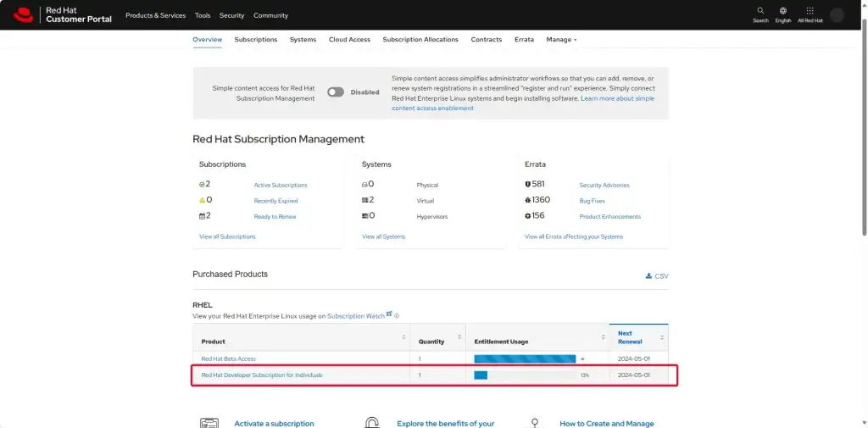Click the Security Advisories shield icon
This screenshot has width=868, height=428.
click(527, 185)
